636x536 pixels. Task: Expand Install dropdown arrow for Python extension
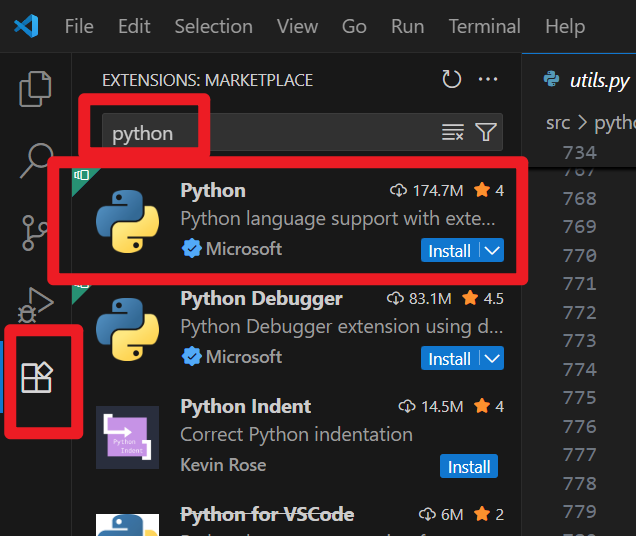[x=492, y=250]
